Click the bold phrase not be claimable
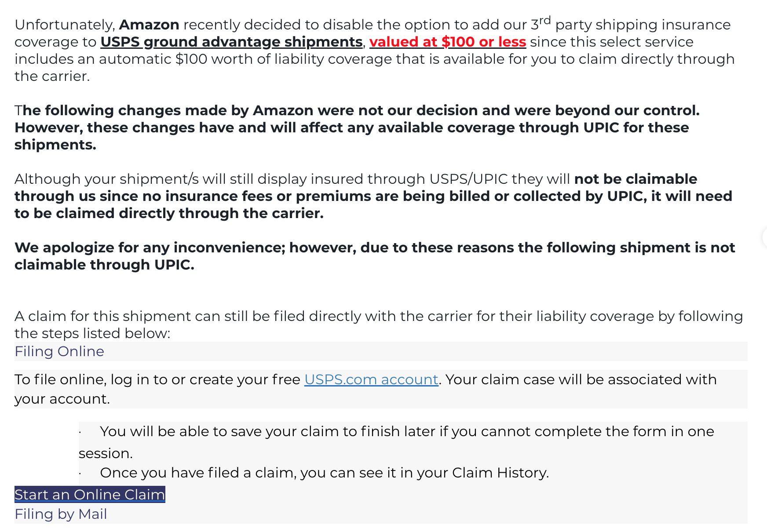 point(636,179)
